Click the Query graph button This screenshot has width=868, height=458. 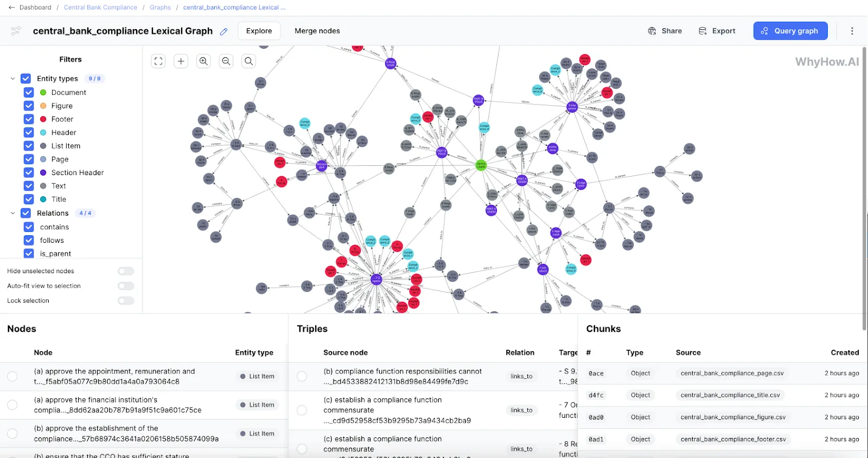pyautogui.click(x=790, y=31)
